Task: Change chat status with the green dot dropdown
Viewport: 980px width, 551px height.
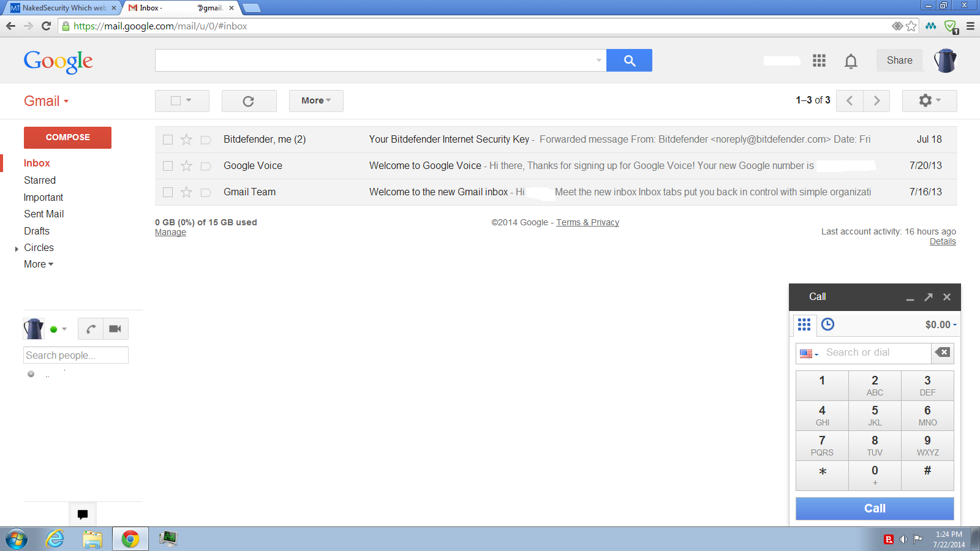Action: pos(58,329)
